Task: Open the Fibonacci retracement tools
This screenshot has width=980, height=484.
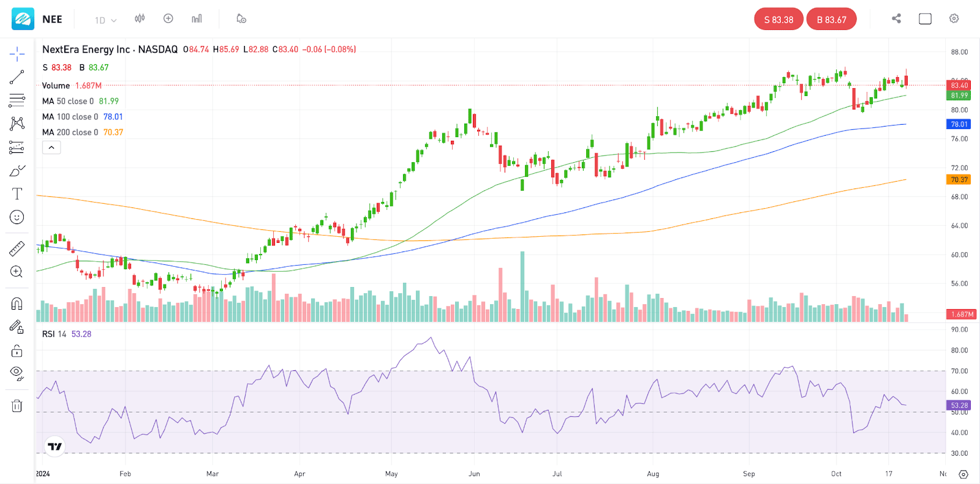Action: (17, 100)
